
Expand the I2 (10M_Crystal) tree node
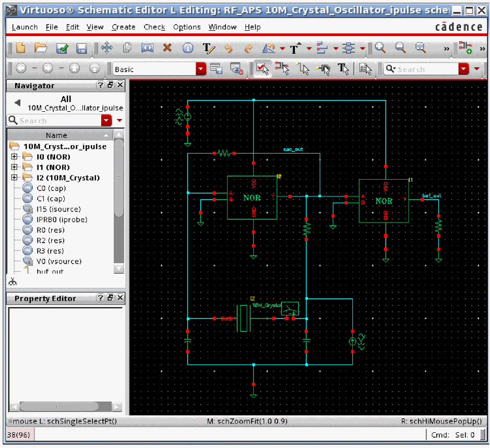pyautogui.click(x=14, y=178)
